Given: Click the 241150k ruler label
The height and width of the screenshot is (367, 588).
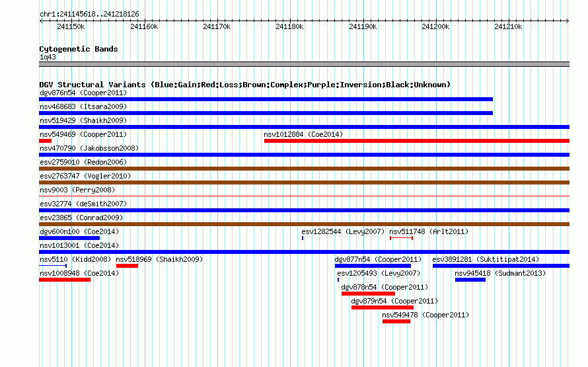Looking at the screenshot, I should (x=71, y=27).
